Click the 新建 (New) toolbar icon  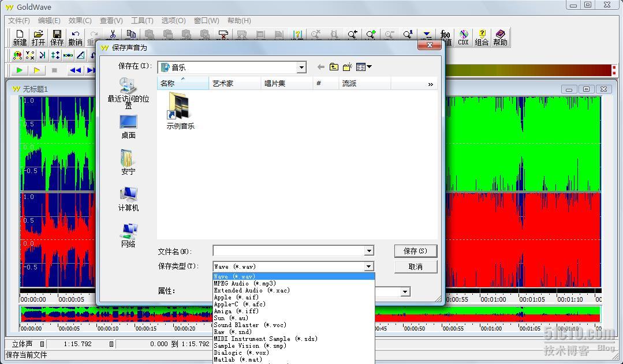[20, 37]
